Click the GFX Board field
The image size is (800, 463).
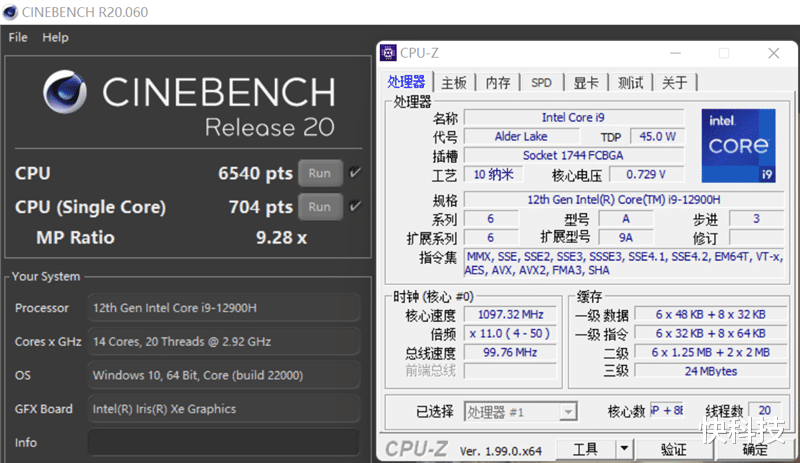click(224, 409)
